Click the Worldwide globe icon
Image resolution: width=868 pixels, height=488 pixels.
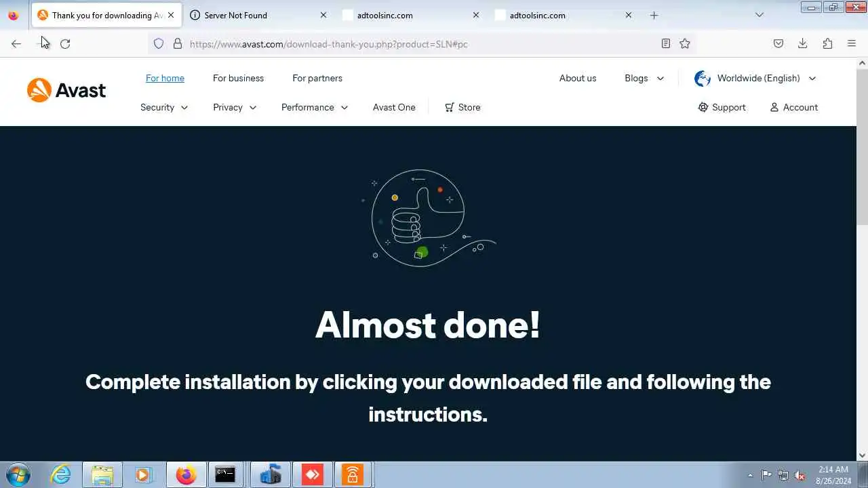pyautogui.click(x=703, y=78)
